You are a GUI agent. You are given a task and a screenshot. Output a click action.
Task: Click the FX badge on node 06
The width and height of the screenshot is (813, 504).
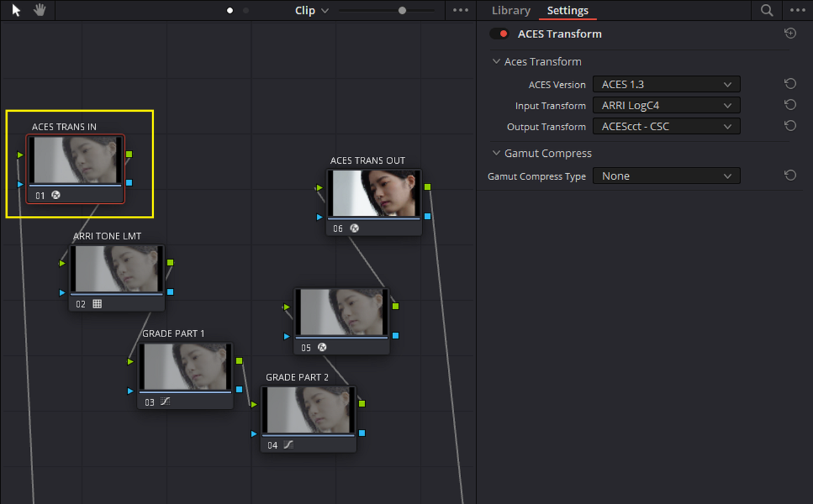pos(354,229)
